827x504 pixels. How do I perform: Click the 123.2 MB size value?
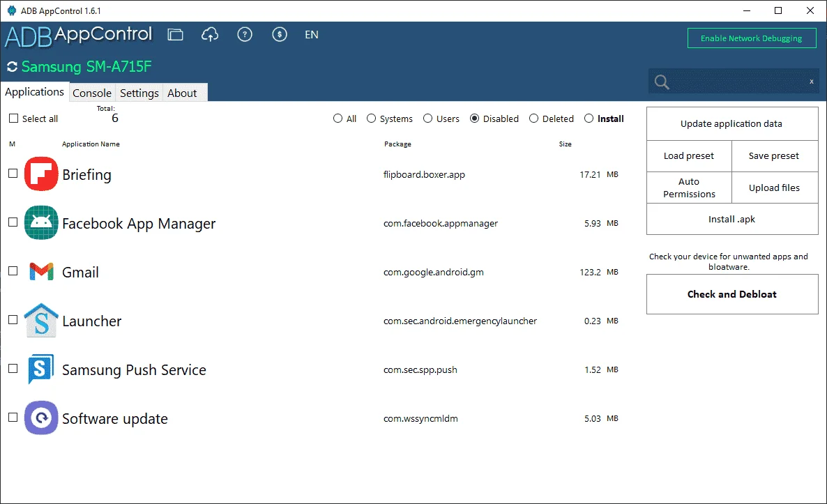[x=598, y=272]
